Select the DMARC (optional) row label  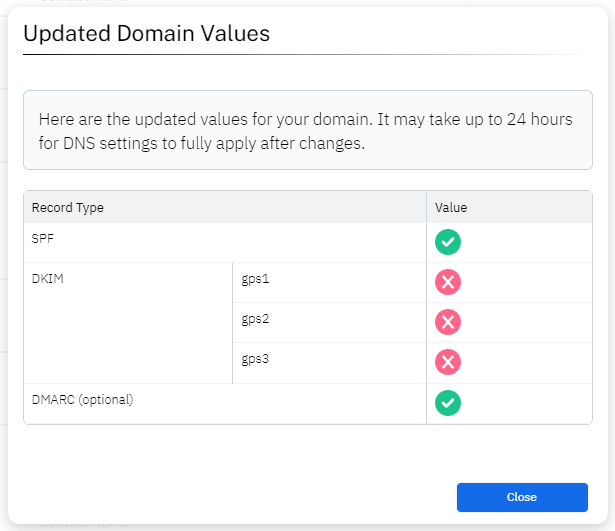(82, 400)
